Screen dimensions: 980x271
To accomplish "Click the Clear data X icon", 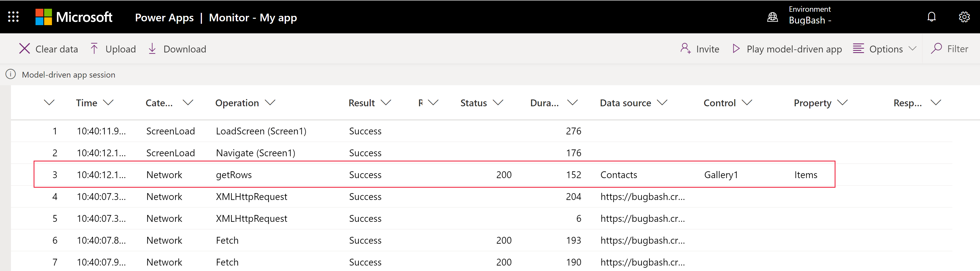I will coord(24,49).
